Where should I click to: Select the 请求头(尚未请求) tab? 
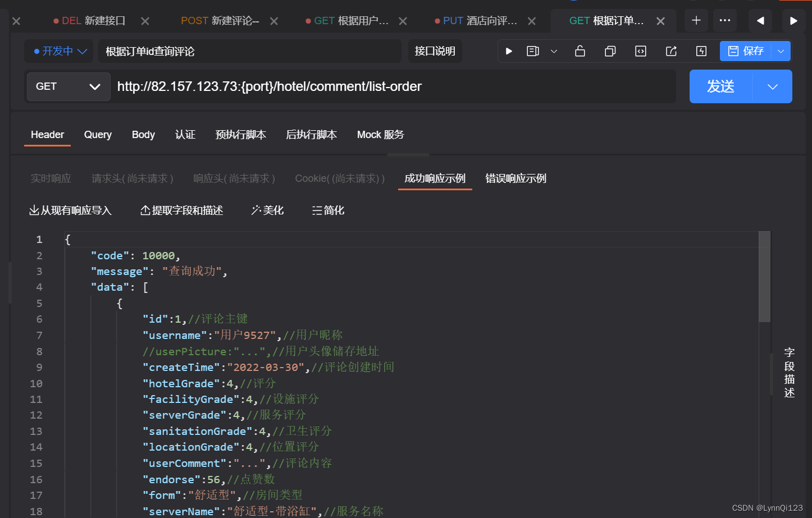point(133,178)
